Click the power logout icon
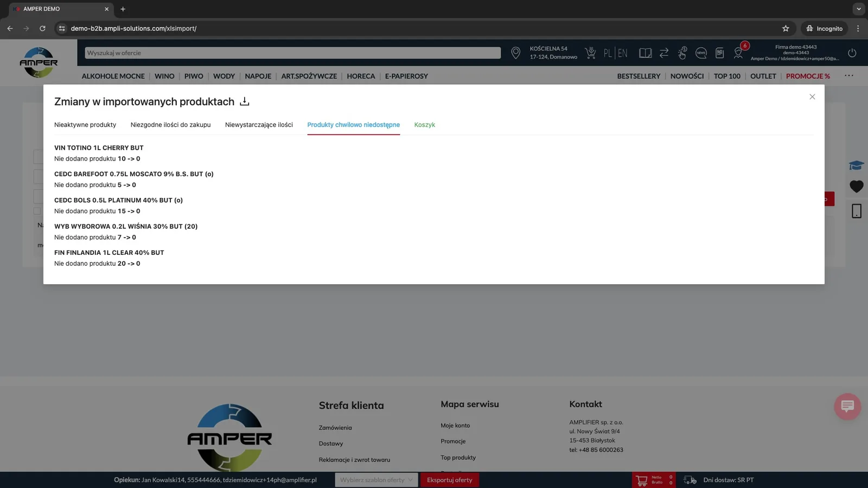The image size is (868, 488). [852, 53]
